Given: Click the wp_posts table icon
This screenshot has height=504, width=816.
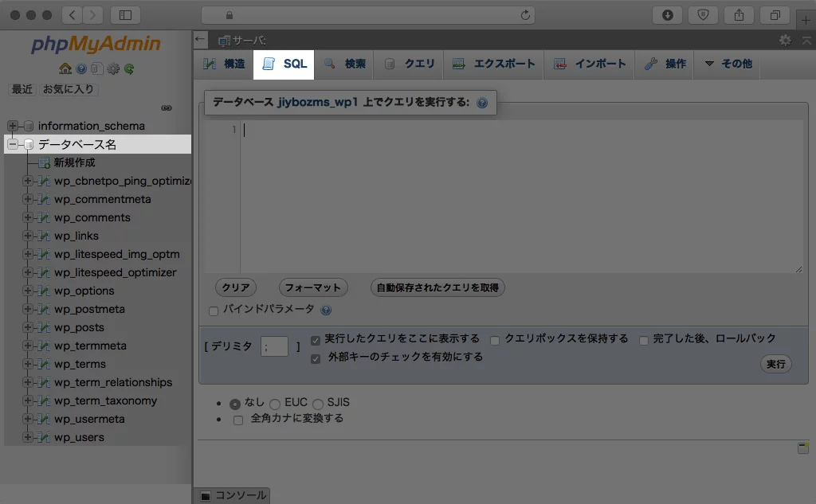Looking at the screenshot, I should (45, 327).
